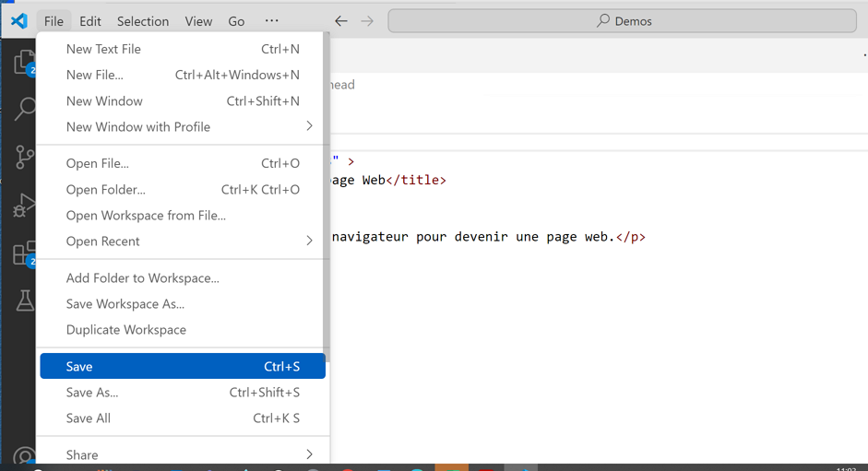Click the File menu scrollbar
This screenshot has height=471, width=868.
pos(327,197)
